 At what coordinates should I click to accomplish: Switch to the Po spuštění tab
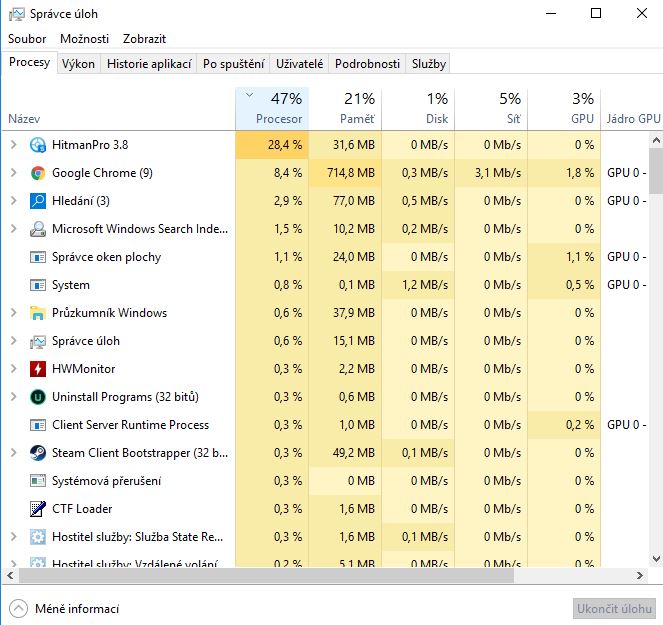click(233, 64)
